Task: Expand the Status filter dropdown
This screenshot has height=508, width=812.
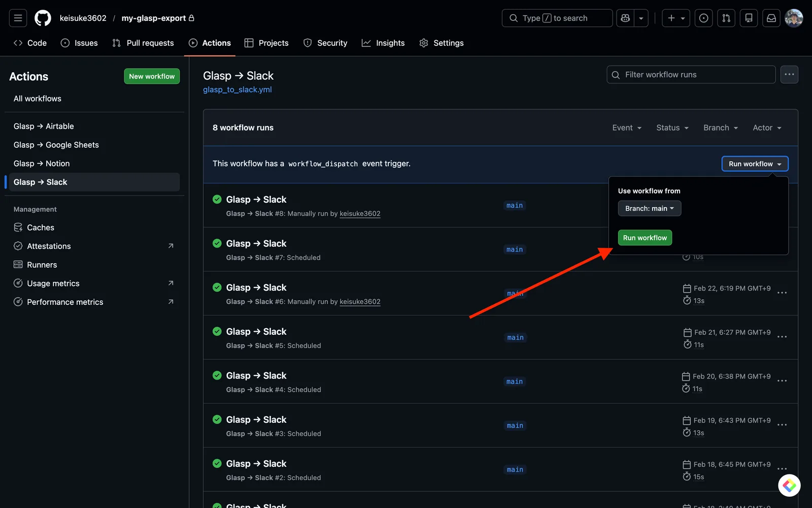Action: [x=672, y=128]
